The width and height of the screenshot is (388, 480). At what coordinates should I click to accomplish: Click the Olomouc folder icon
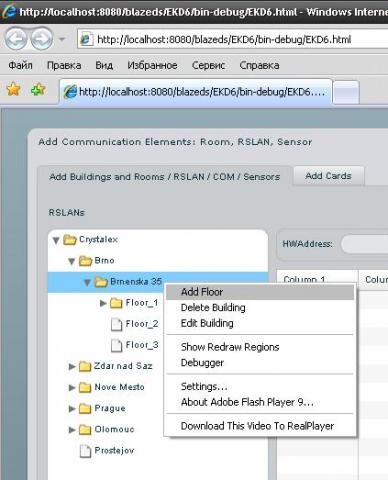(x=85, y=430)
